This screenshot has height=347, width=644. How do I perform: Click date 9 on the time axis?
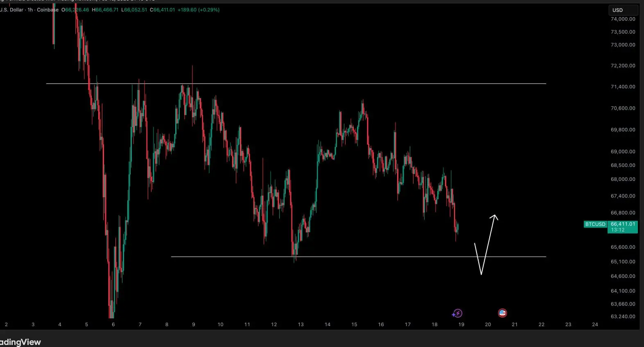[x=194, y=324]
